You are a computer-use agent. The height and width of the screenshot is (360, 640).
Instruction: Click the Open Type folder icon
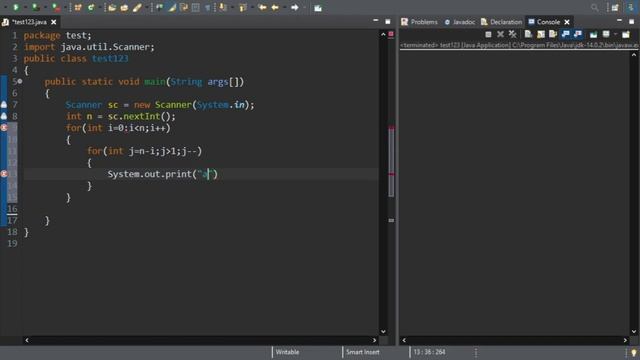(x=112, y=7)
